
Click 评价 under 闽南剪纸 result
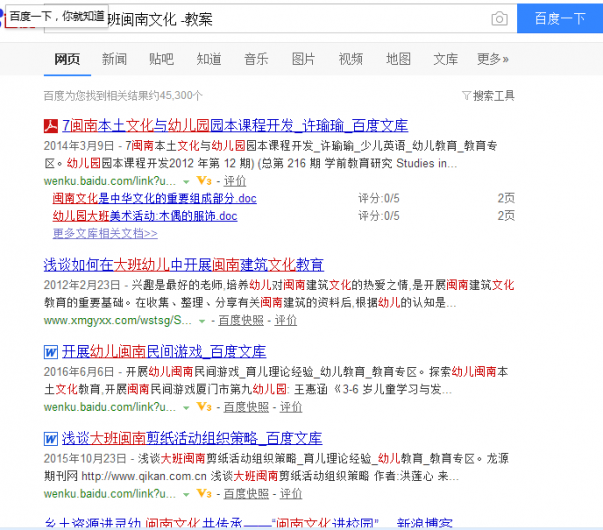[x=291, y=494]
